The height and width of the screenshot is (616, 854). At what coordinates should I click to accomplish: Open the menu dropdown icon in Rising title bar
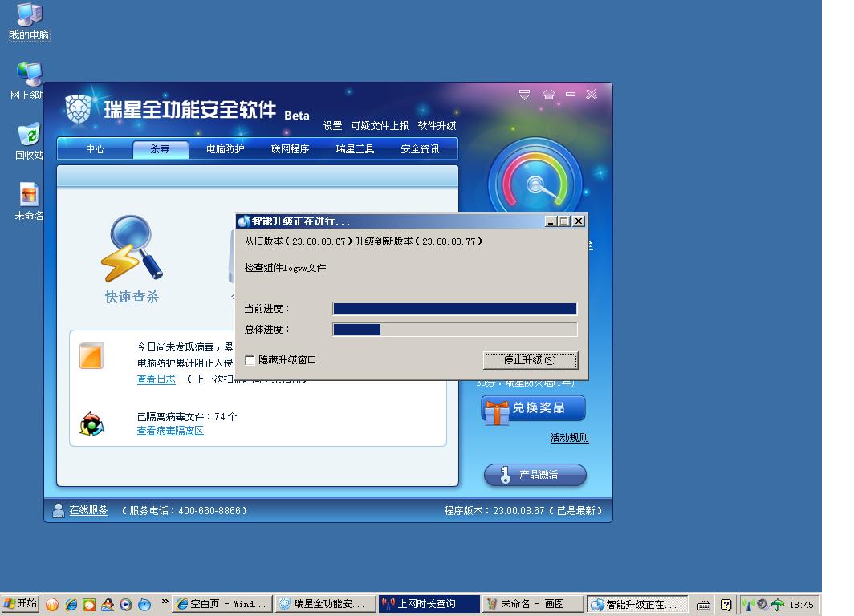point(524,95)
